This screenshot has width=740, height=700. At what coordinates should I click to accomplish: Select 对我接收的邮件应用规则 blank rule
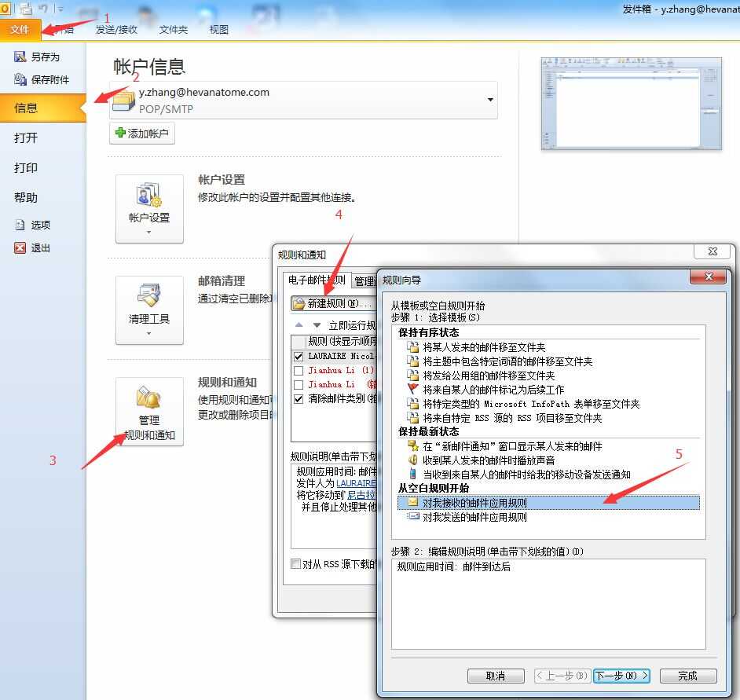pos(548,503)
